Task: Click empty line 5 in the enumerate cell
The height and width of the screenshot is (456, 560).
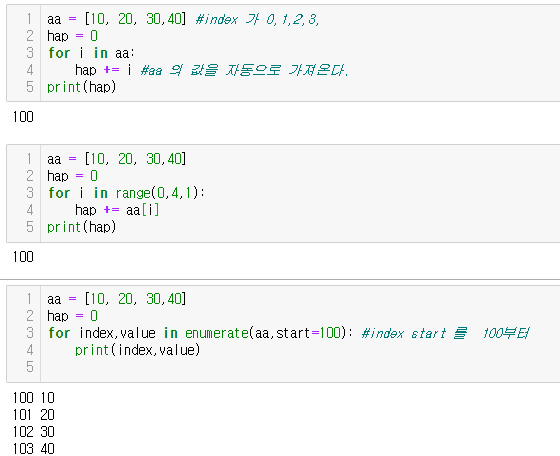Action: point(299,367)
